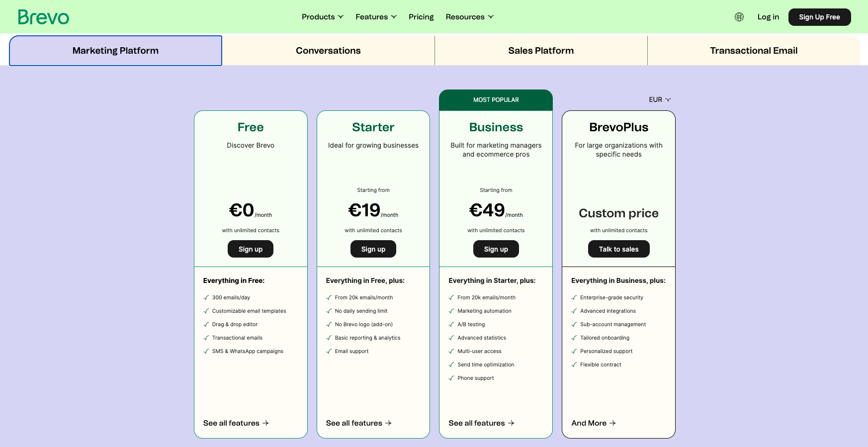Click checkmark beside Tailored onboarding
Image resolution: width=868 pixels, height=447 pixels.
point(574,338)
